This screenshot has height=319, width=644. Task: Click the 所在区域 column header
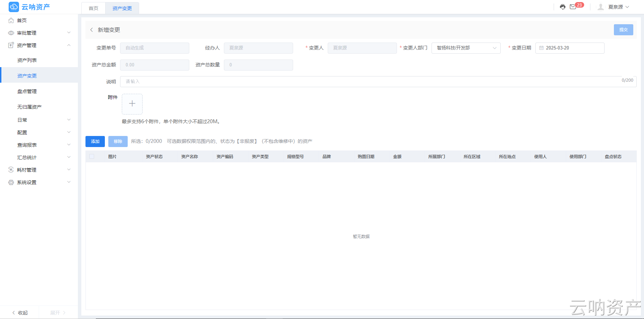click(472, 157)
